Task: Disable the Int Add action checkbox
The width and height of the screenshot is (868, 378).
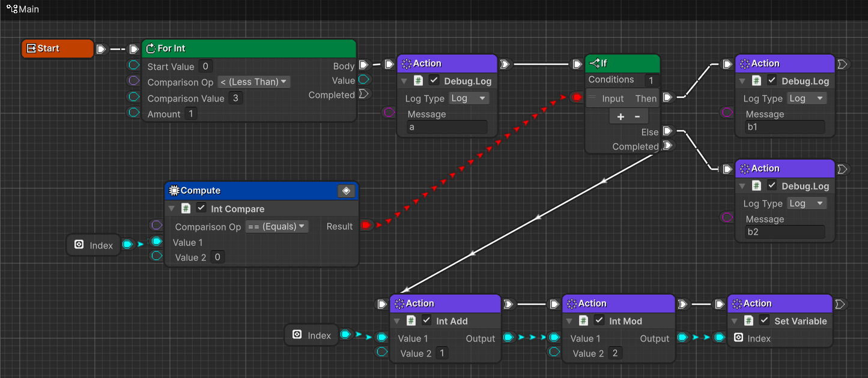Action: [x=426, y=320]
